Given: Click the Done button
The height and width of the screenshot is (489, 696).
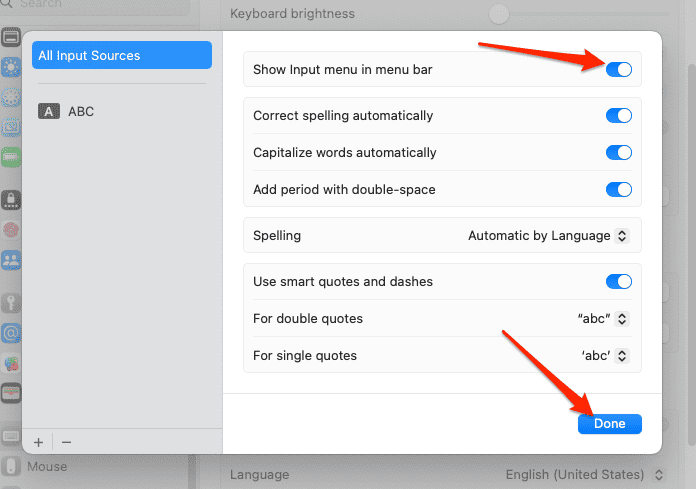Looking at the screenshot, I should [609, 424].
